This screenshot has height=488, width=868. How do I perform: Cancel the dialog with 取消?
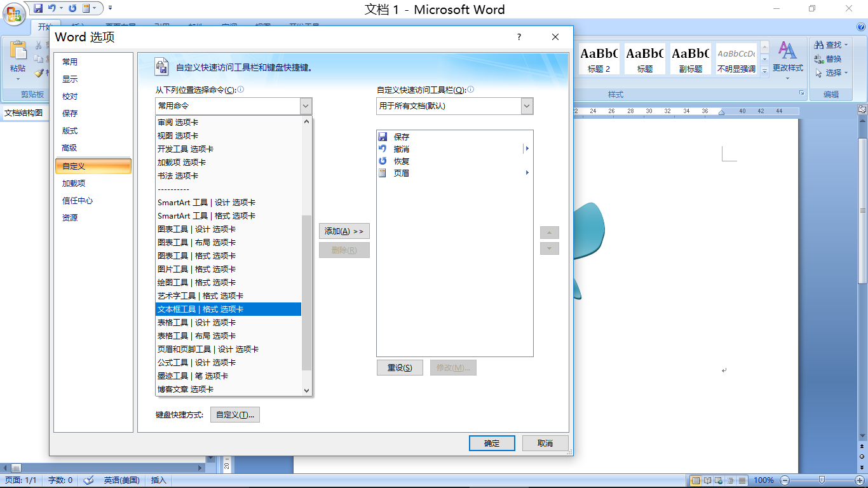point(545,444)
